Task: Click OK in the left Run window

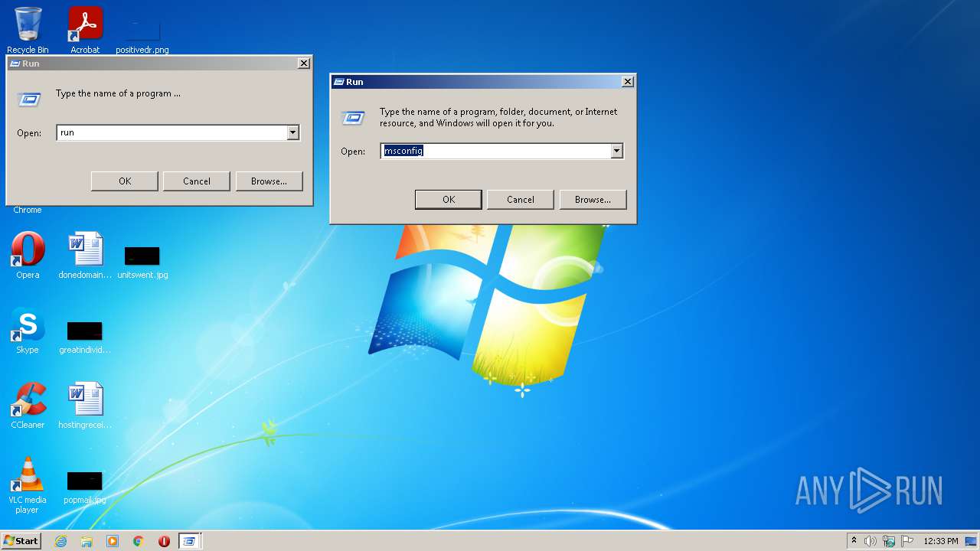Action: [x=125, y=181]
